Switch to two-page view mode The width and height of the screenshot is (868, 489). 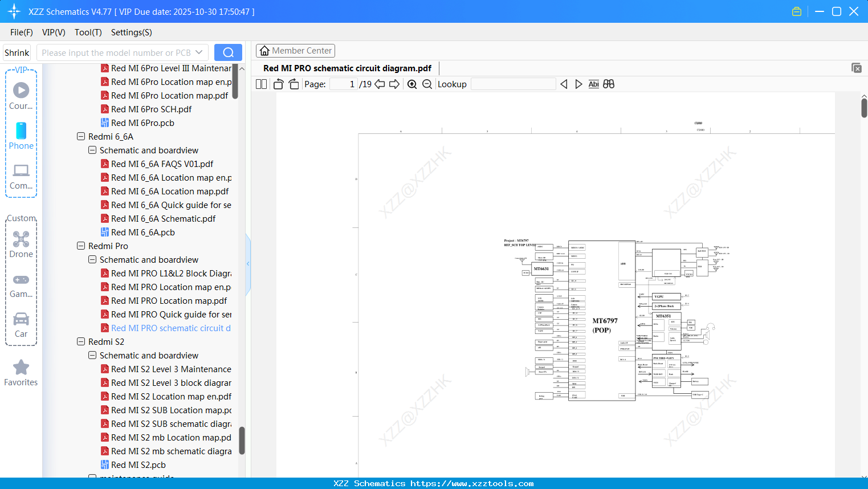[x=260, y=84]
